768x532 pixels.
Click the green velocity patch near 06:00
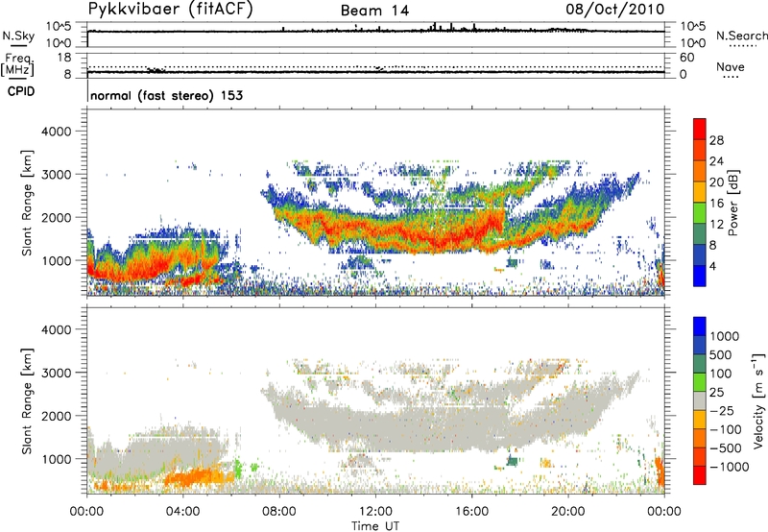[238, 469]
